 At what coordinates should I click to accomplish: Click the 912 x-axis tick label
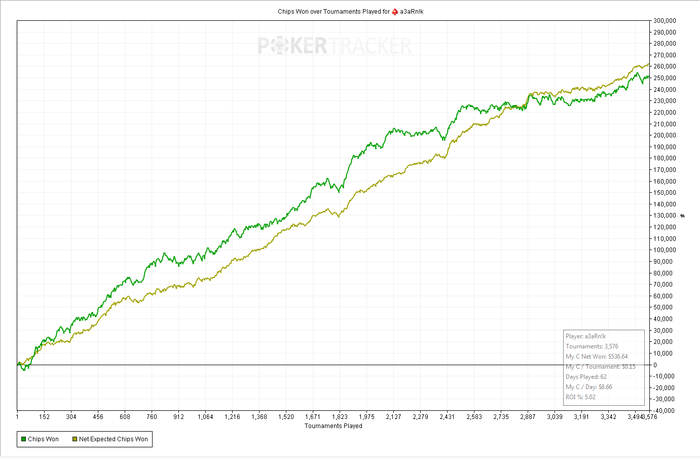point(179,417)
